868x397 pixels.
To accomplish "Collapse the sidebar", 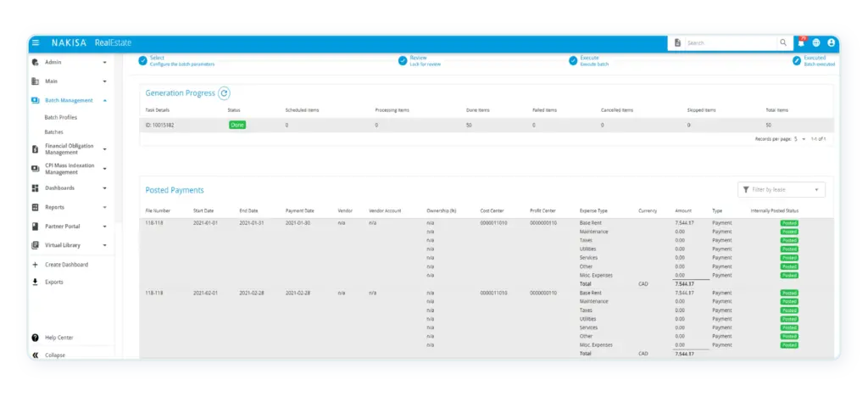I will click(x=54, y=355).
